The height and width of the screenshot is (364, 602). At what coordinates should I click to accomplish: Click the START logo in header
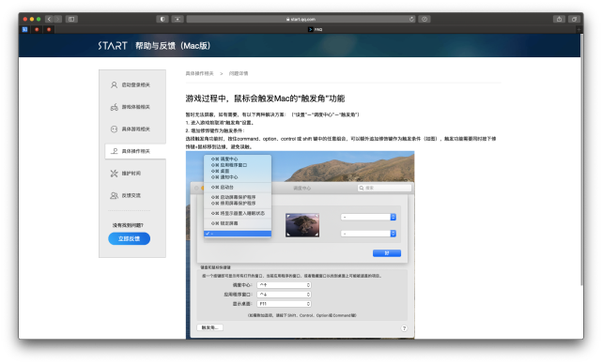(x=113, y=46)
